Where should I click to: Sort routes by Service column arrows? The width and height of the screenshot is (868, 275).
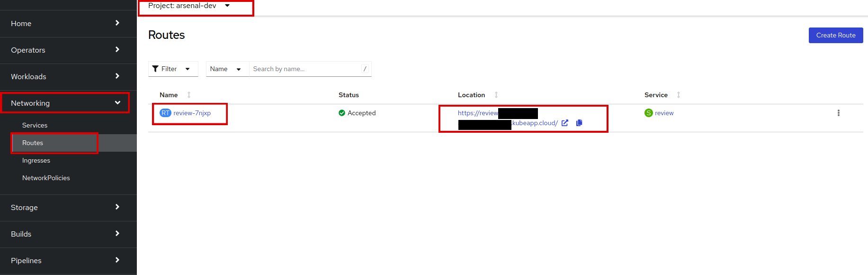point(679,95)
